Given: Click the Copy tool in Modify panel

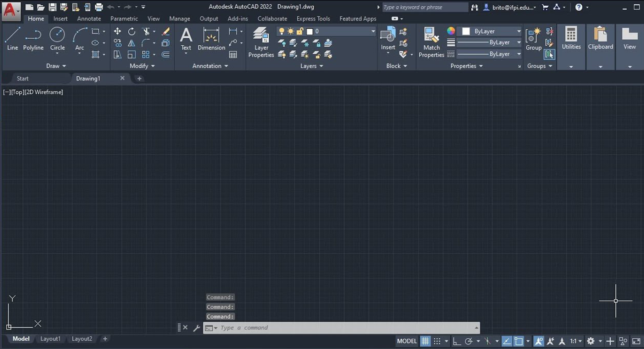Looking at the screenshot, I should [x=117, y=43].
